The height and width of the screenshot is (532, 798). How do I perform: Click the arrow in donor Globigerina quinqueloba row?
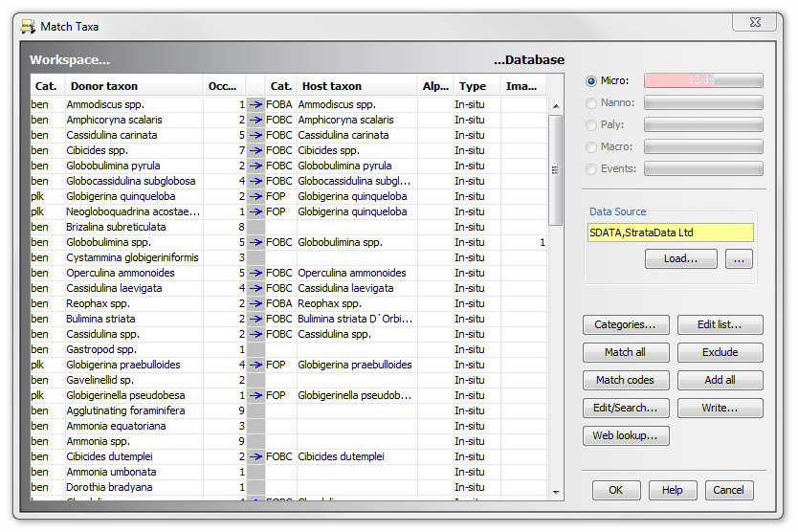255,196
